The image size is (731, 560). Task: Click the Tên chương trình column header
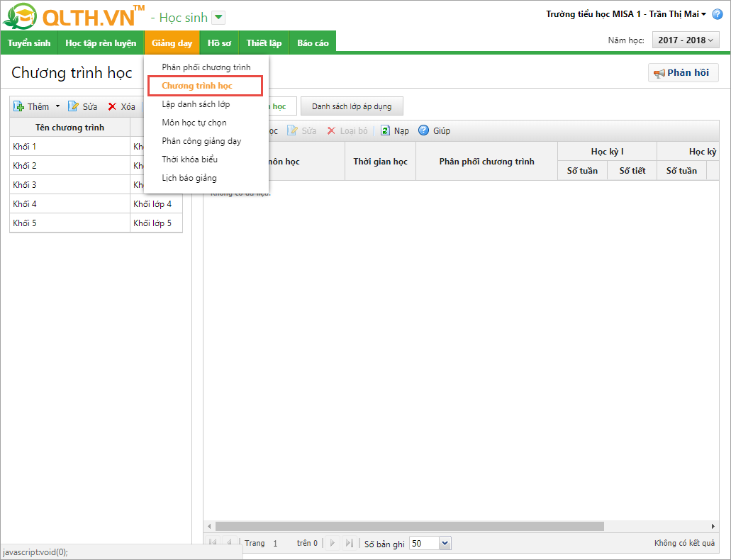[70, 128]
